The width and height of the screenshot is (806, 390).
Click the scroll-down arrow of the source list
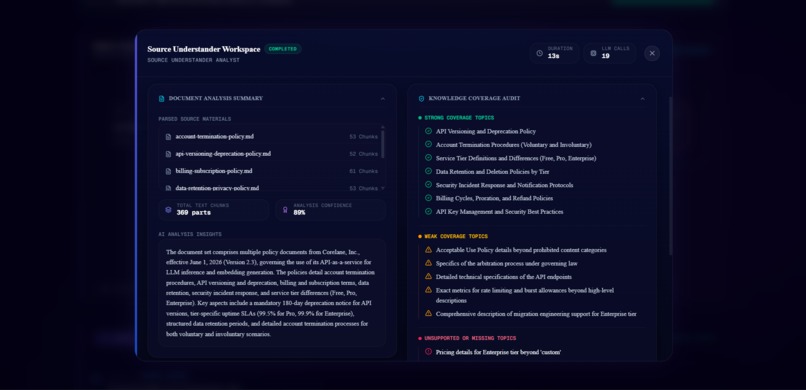click(383, 188)
